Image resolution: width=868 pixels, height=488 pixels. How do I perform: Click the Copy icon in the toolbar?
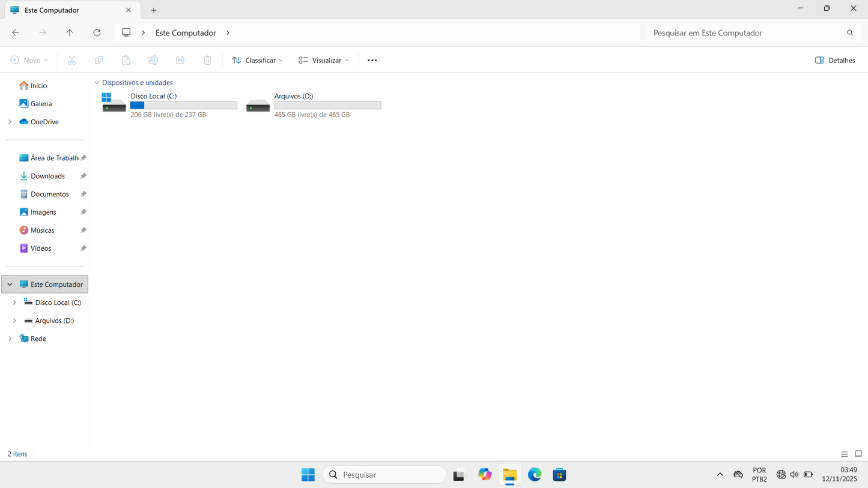tap(99, 60)
